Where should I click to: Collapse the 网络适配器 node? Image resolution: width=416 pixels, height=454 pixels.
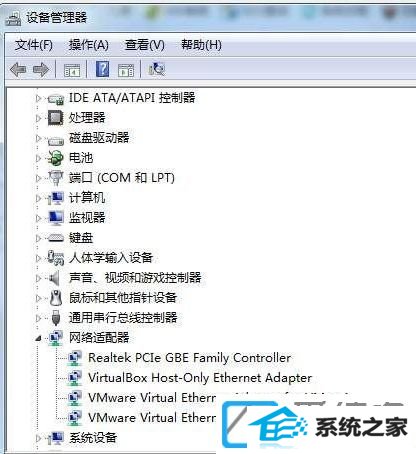[x=38, y=338]
